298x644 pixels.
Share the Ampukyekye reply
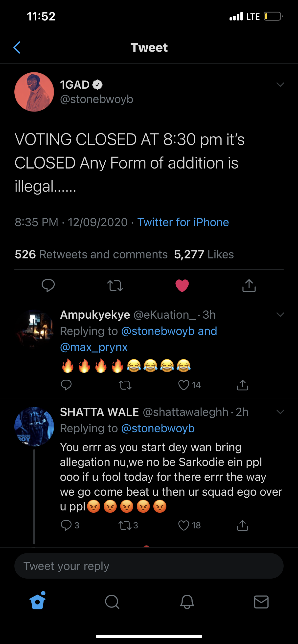[242, 385]
